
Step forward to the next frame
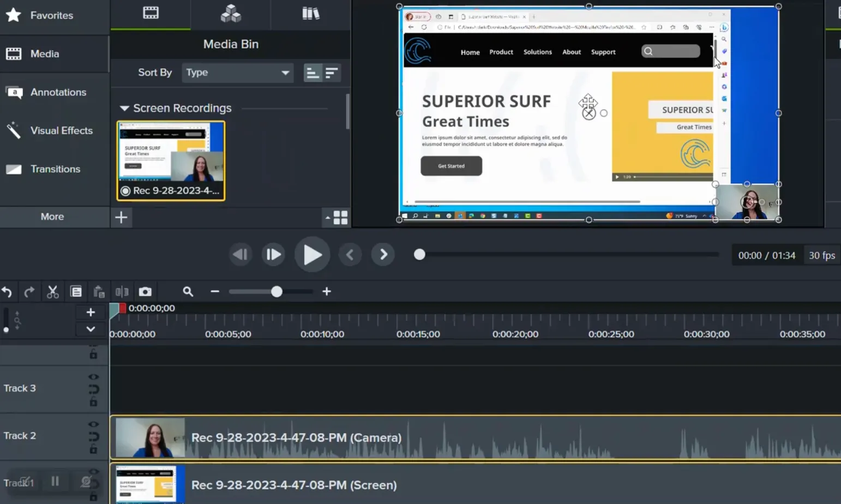[273, 255]
